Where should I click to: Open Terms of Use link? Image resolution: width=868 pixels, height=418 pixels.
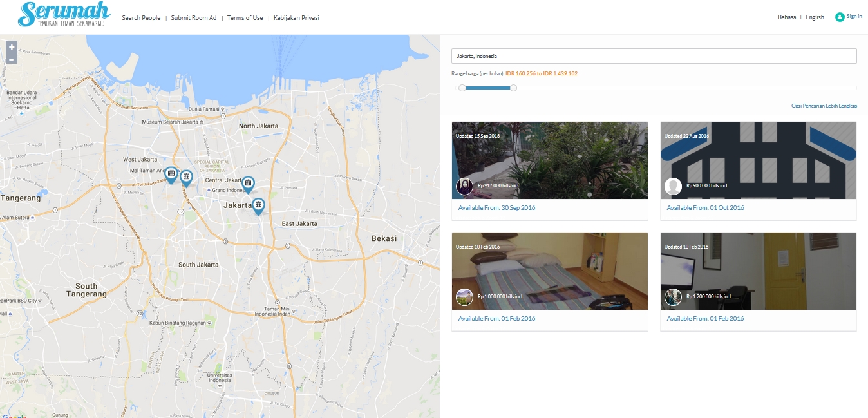[245, 18]
